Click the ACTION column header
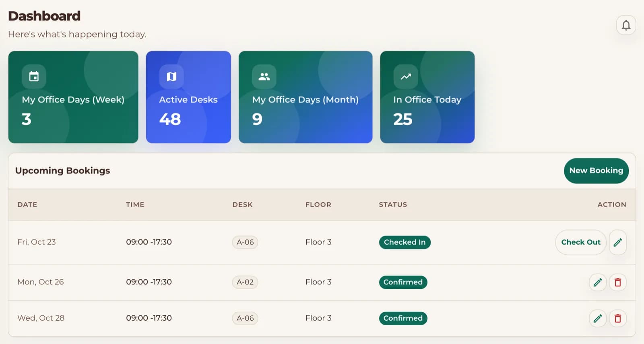Screen dimensions: 644x344 (x=612, y=204)
